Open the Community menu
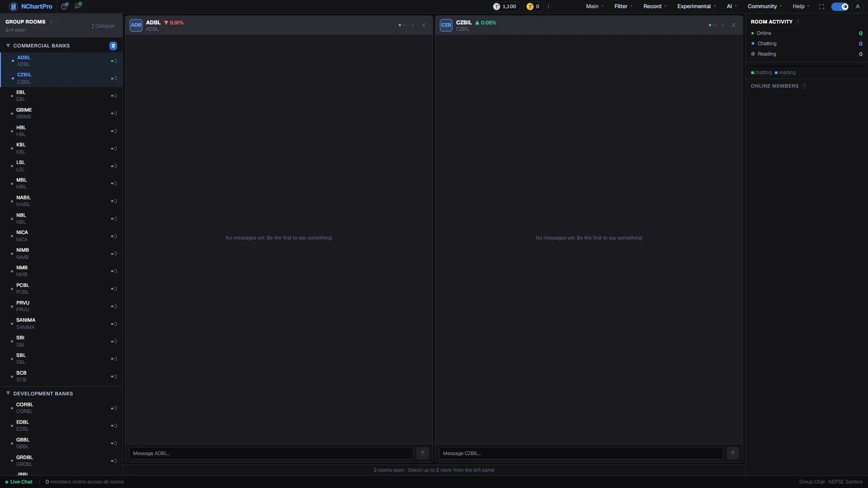 pyautogui.click(x=764, y=6)
